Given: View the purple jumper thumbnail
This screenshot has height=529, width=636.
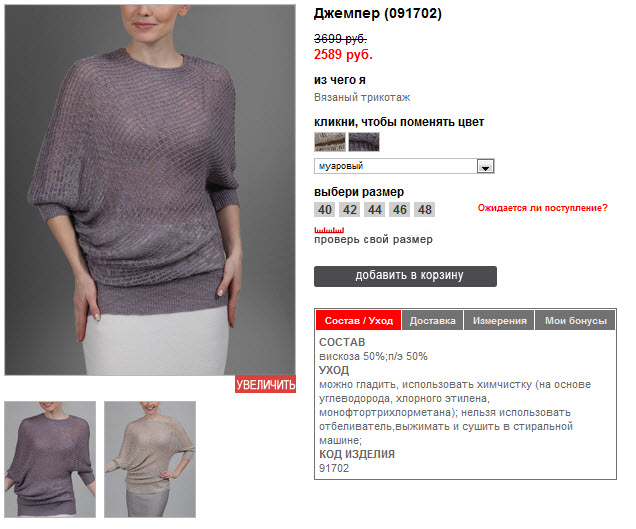Looking at the screenshot, I should (50, 459).
